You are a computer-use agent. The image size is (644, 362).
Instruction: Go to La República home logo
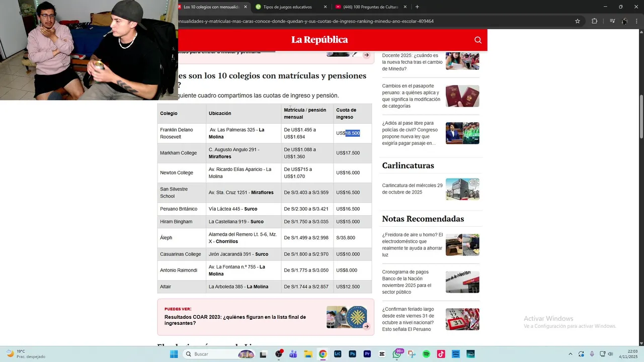pos(319,40)
